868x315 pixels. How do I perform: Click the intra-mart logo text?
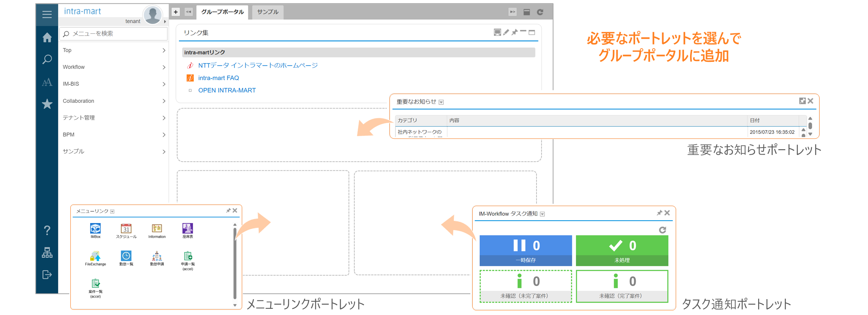82,11
